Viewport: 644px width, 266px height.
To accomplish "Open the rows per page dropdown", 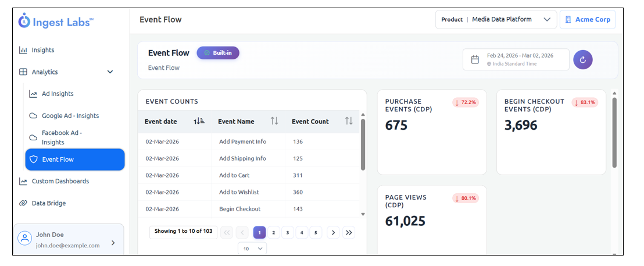I will [252, 249].
